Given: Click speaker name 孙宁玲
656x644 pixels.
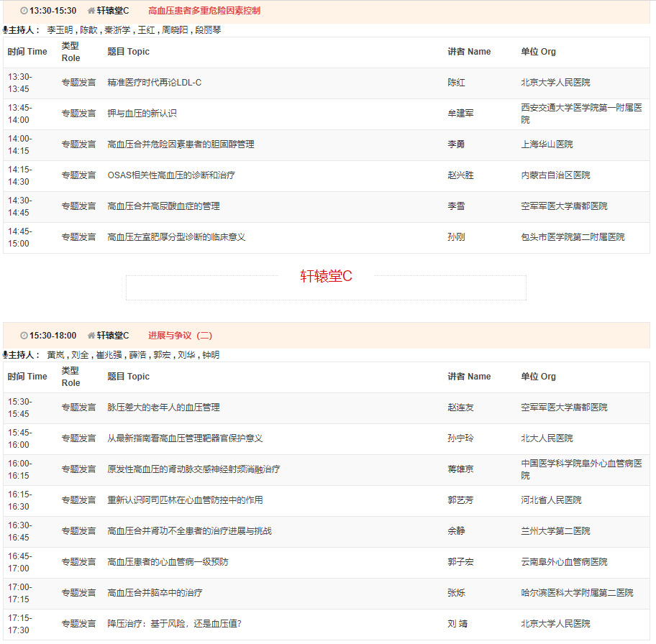Looking at the screenshot, I should (x=460, y=438).
